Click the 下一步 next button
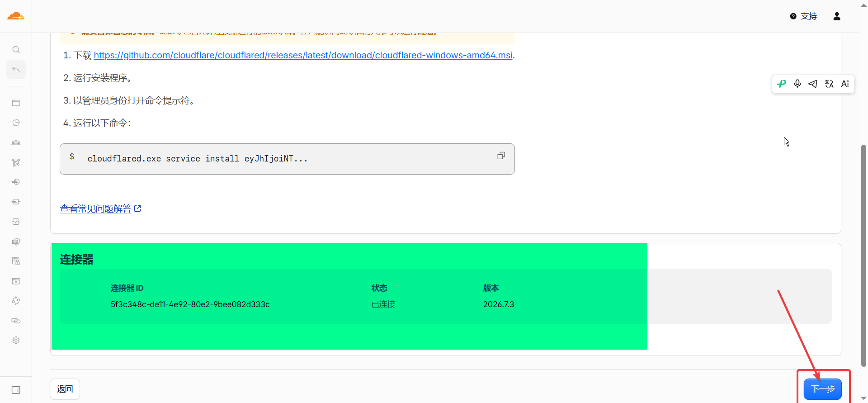The width and height of the screenshot is (868, 403). tap(823, 389)
